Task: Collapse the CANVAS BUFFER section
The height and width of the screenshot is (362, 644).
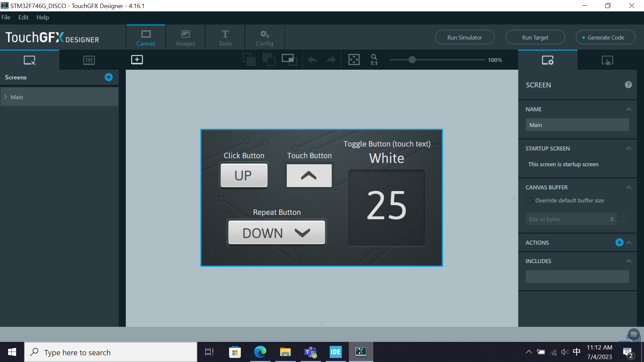Action: [x=629, y=187]
